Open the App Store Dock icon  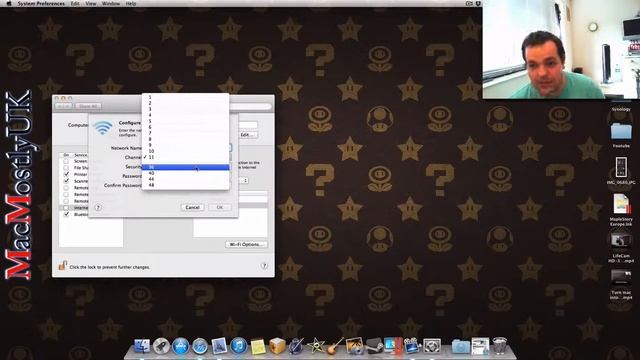coord(180,346)
